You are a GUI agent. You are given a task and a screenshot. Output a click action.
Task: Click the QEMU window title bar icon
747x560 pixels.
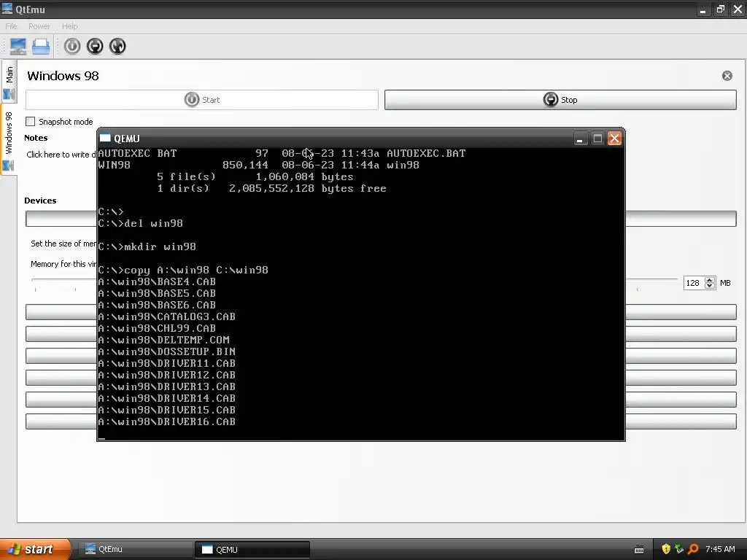click(105, 138)
